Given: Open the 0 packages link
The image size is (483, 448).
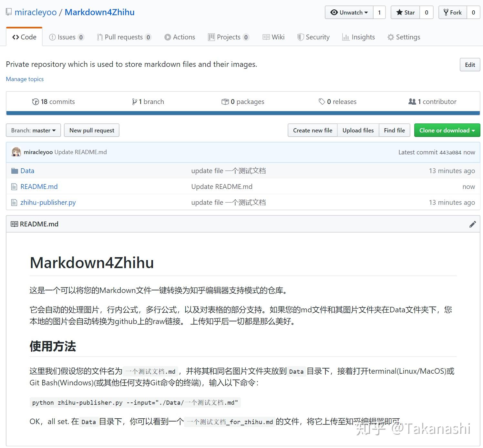Looking at the screenshot, I should [243, 102].
